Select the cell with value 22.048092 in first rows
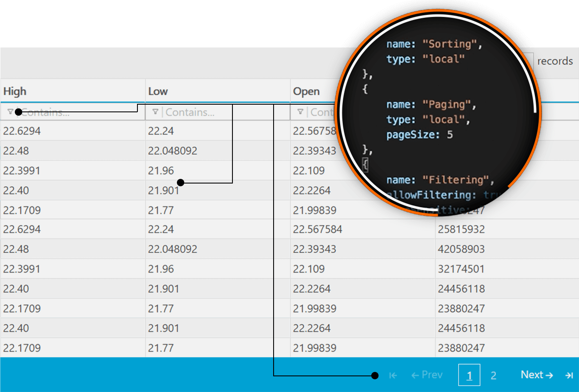The width and height of the screenshot is (579, 392). [173, 151]
